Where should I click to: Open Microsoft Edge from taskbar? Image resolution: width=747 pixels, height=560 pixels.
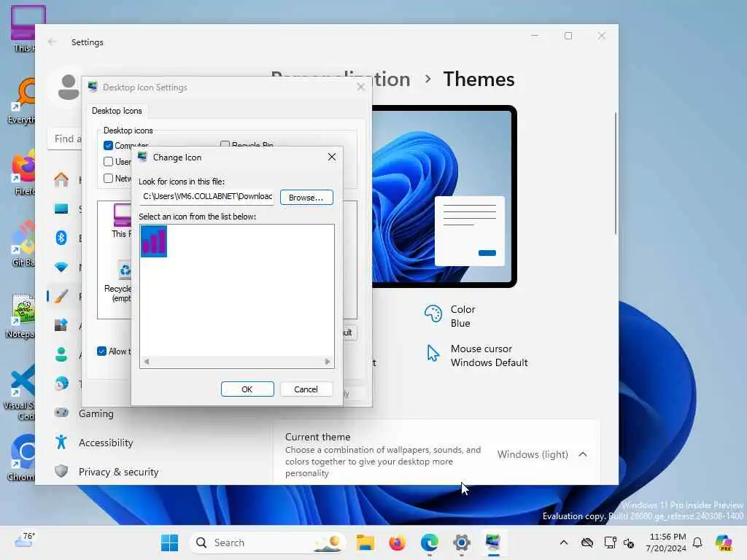(x=429, y=542)
